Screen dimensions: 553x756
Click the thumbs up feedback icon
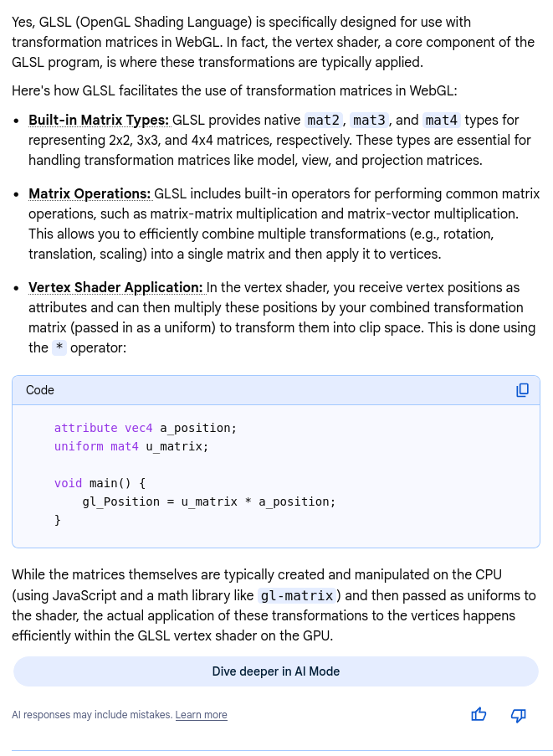479,714
